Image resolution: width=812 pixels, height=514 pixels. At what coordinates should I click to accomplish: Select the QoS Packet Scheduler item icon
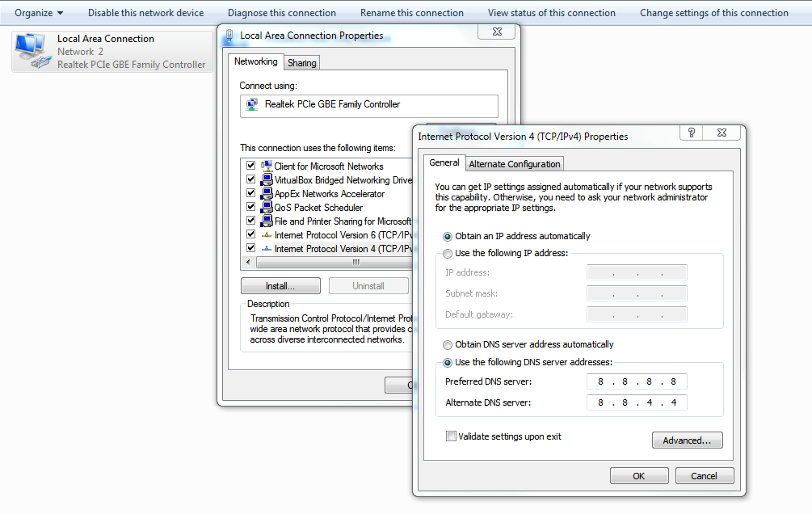267,208
